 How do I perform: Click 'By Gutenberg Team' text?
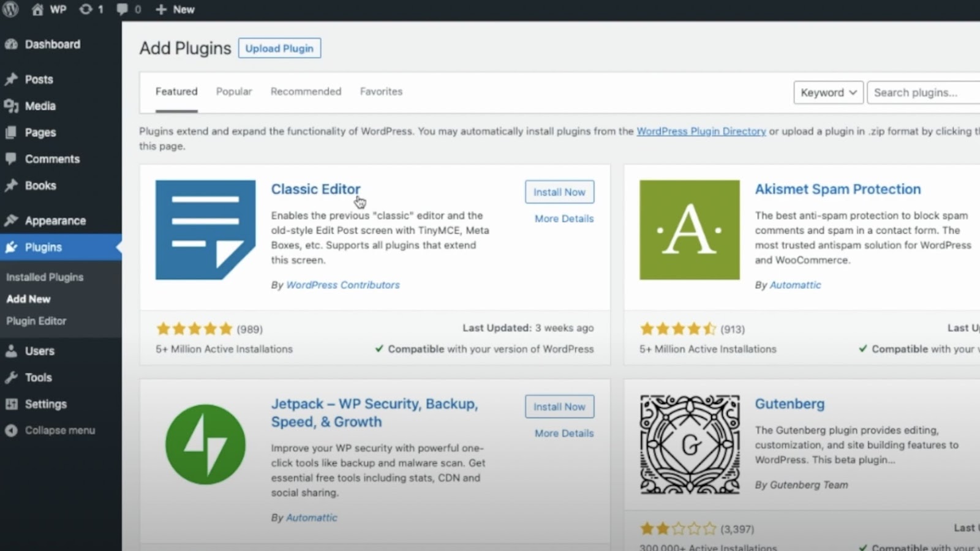[802, 485]
